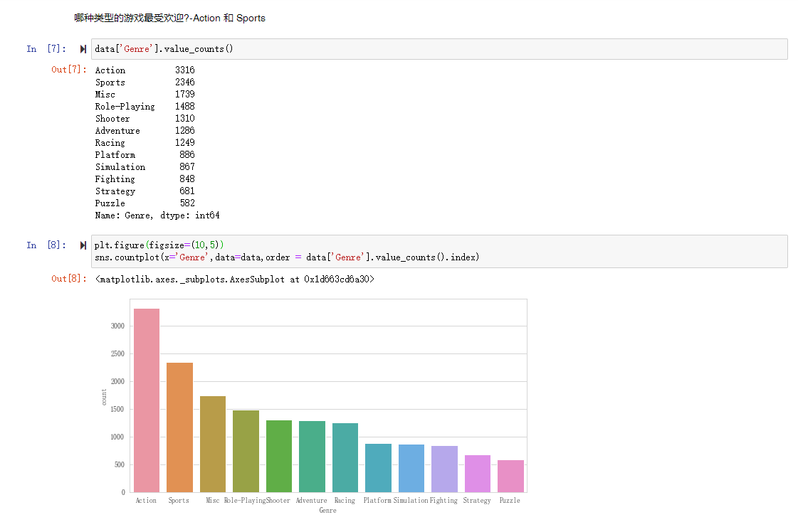This screenshot has width=798, height=532.
Task: Click the Adventure bar in the chart
Action: (312, 457)
